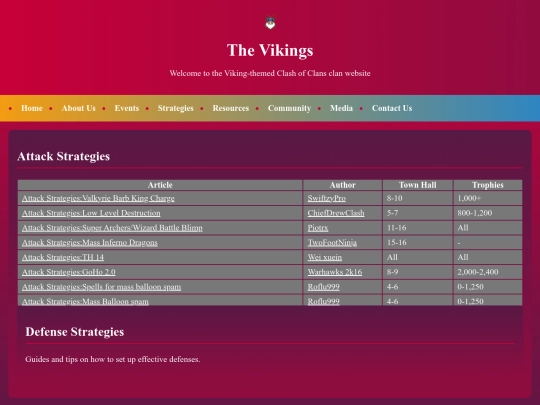Click the Viking clan logo icon
The image size is (540, 405).
tap(270, 23)
